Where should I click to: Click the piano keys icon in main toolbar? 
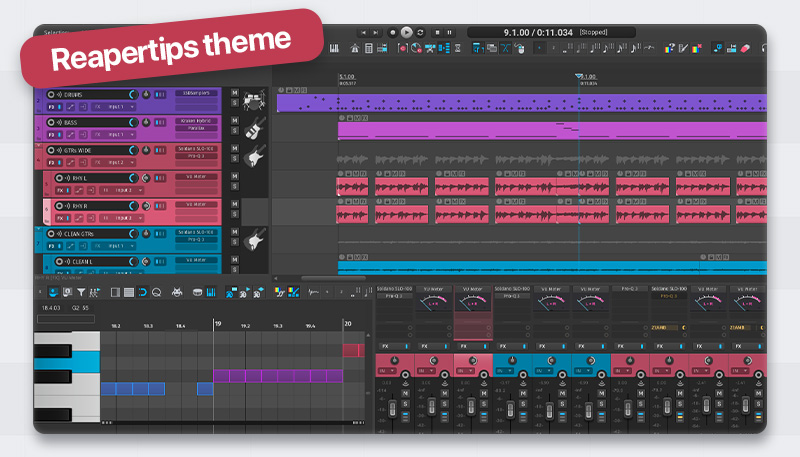pyautogui.click(x=334, y=48)
